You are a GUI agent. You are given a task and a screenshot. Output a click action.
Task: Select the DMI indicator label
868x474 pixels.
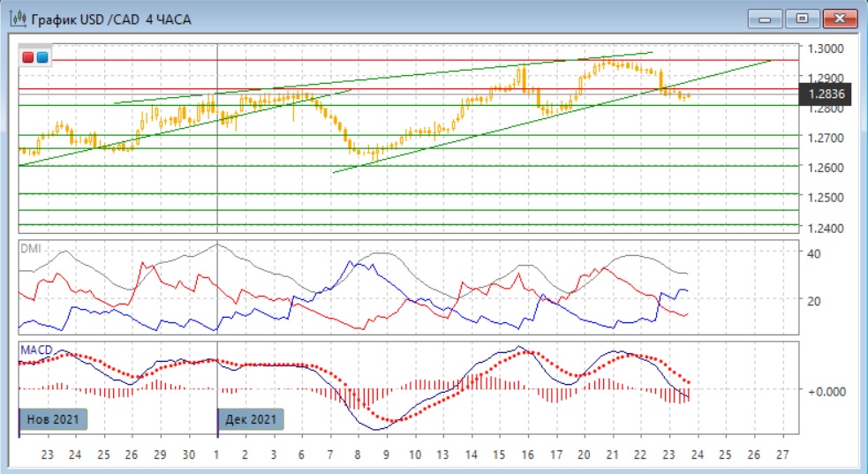(31, 249)
